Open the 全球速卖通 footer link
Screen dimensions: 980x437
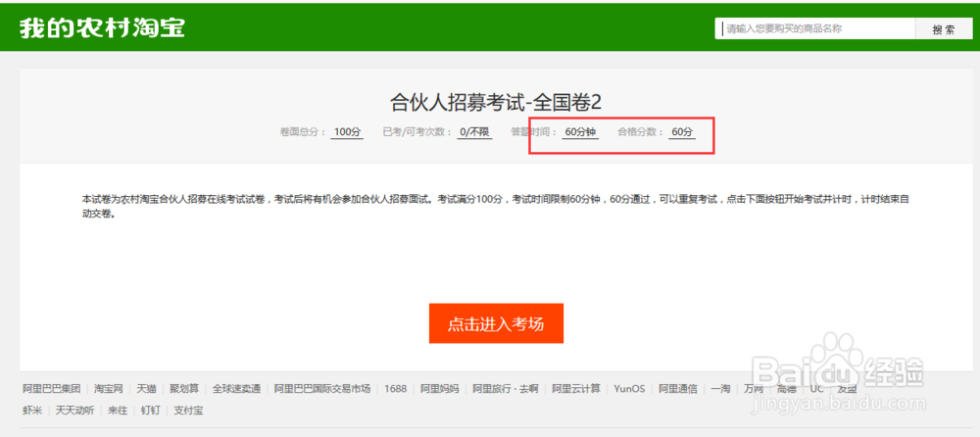(x=236, y=388)
